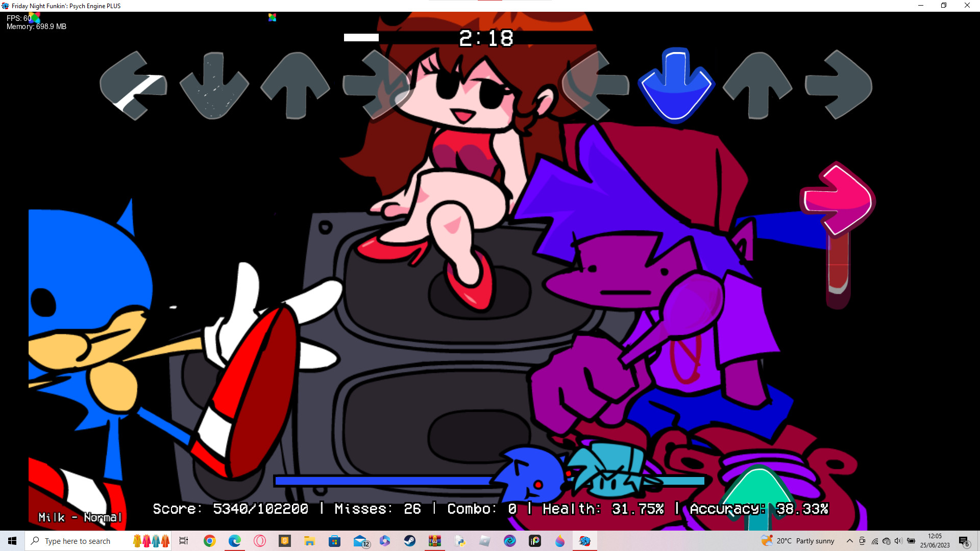Click the green up-arrow note rising
Image resolution: width=980 pixels, height=551 pixels.
click(757, 497)
